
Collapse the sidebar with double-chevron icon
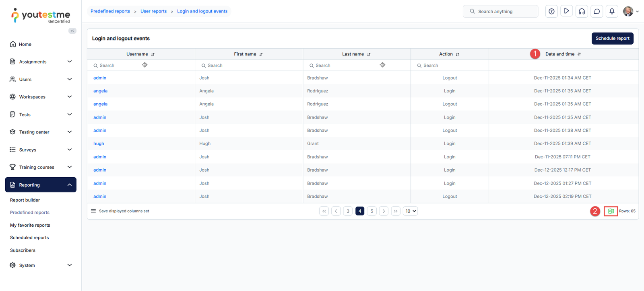(x=72, y=31)
